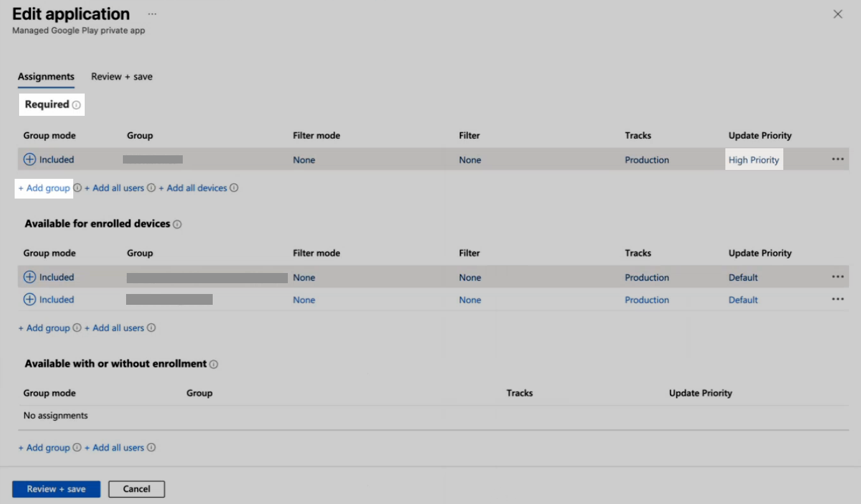
Task: Select the Assignments tab
Action: (x=46, y=76)
